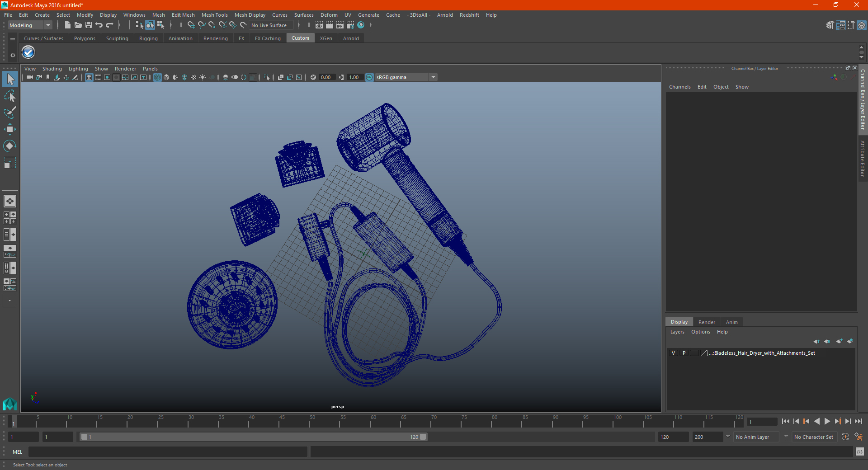The image size is (868, 470).
Task: Click No Live Surface field
Action: coord(271,25)
